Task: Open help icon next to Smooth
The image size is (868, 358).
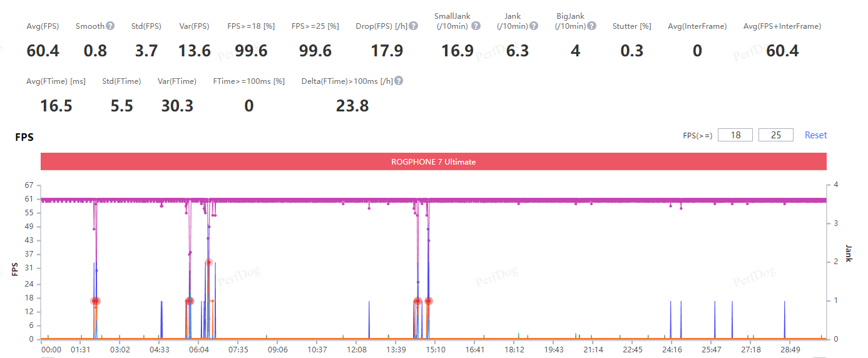Action: pos(110,26)
